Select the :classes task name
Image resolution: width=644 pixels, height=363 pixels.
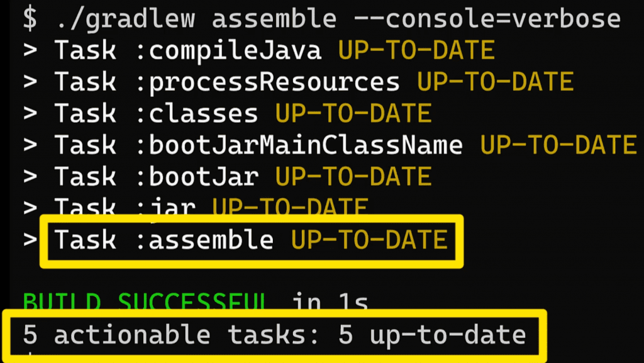(x=196, y=113)
